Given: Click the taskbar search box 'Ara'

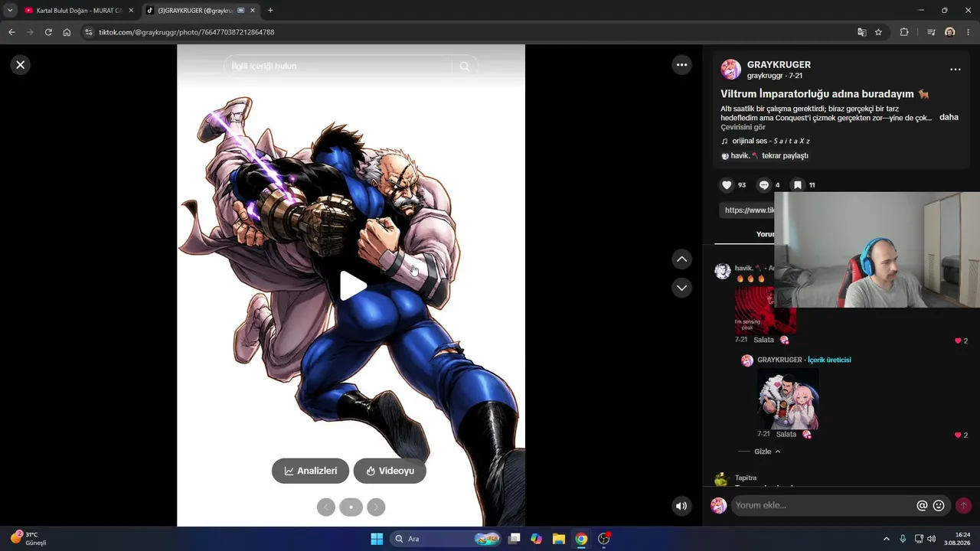Looking at the screenshot, I should (x=446, y=539).
